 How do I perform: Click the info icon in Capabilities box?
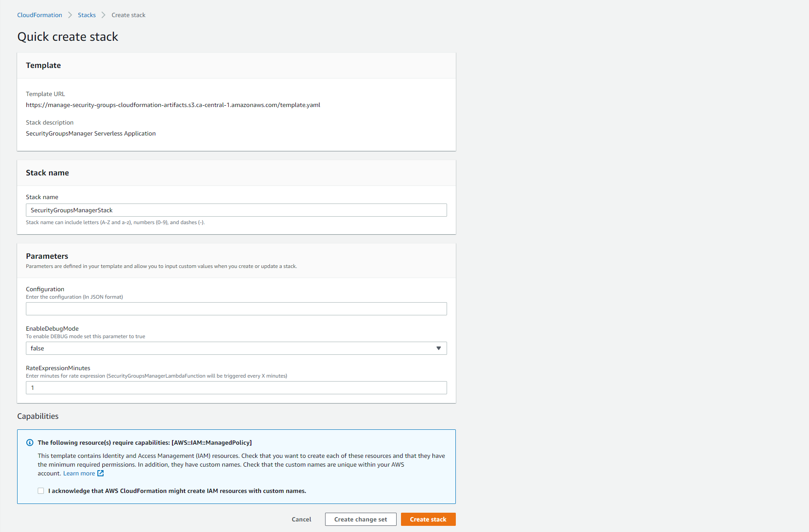tap(30, 443)
